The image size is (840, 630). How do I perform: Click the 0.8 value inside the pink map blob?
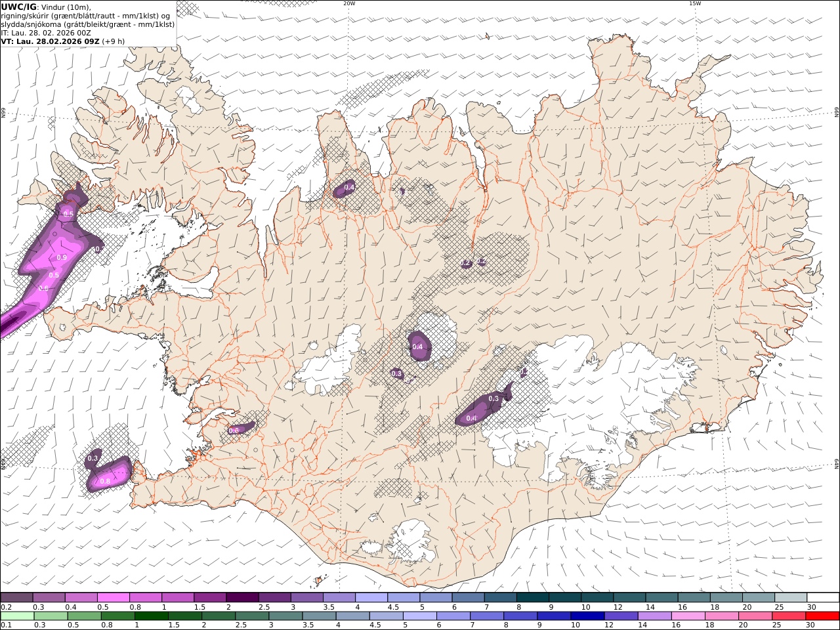pos(104,482)
